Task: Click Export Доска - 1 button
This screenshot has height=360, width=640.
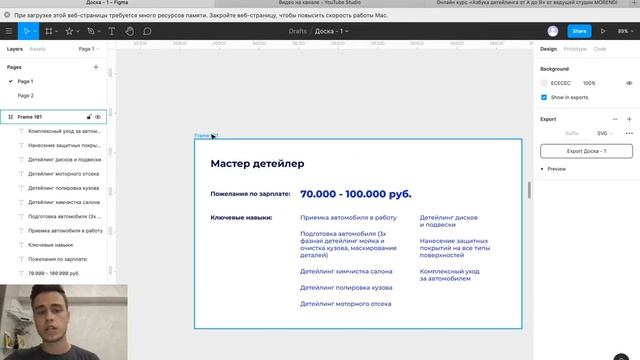Action: pyautogui.click(x=586, y=151)
